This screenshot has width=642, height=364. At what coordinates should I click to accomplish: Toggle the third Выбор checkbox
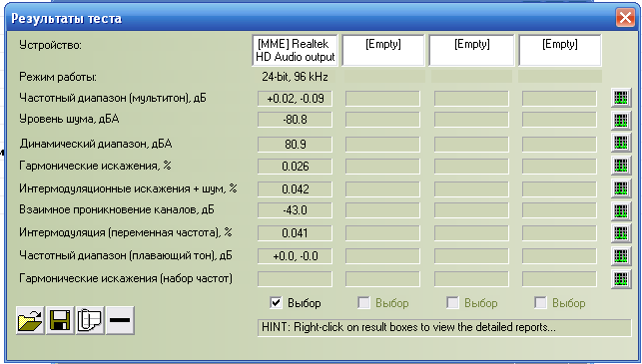click(x=452, y=303)
